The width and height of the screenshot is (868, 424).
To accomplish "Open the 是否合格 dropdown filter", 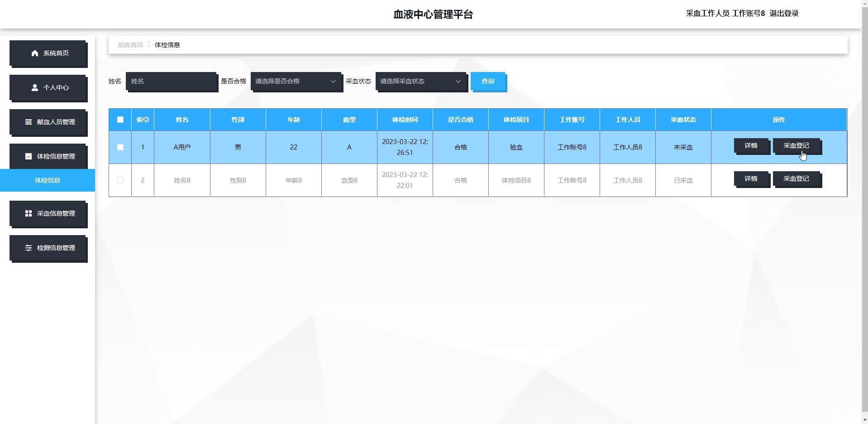I will [296, 82].
